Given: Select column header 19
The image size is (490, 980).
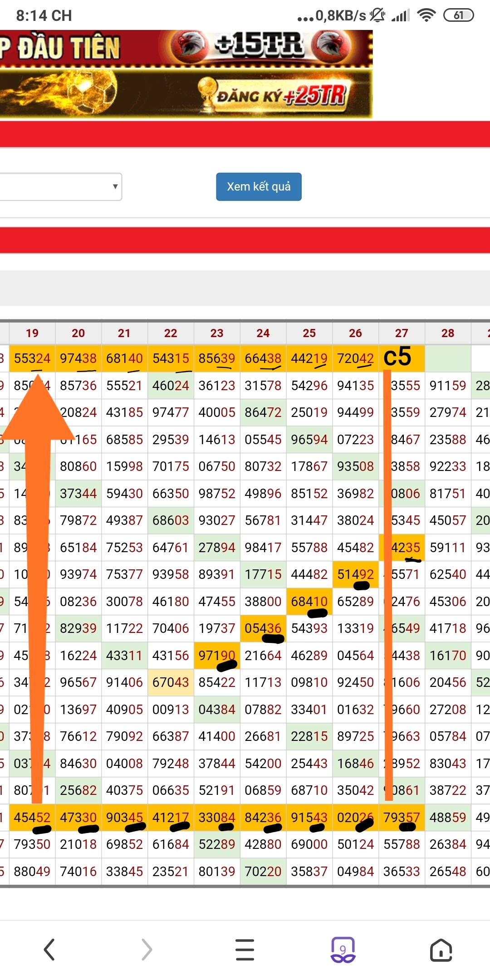Looking at the screenshot, I should [32, 333].
